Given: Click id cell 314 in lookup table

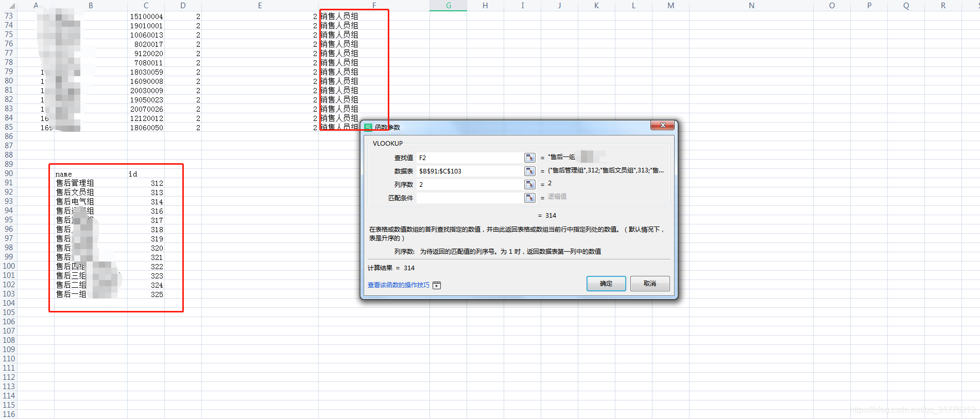Looking at the screenshot, I should (146, 202).
